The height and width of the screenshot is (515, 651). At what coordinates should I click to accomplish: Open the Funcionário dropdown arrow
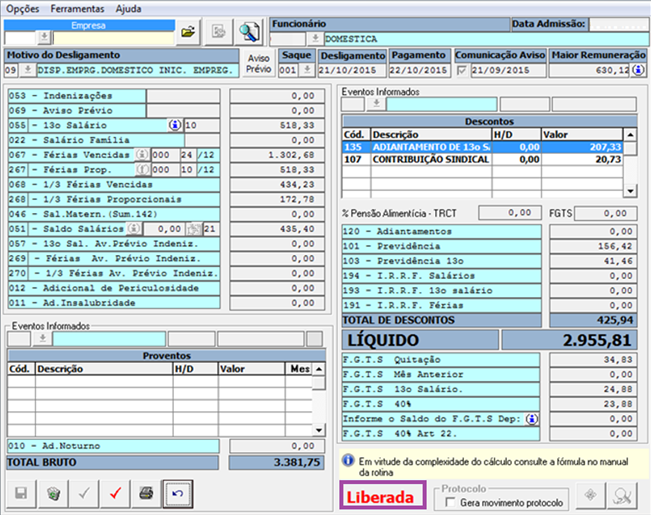click(315, 39)
